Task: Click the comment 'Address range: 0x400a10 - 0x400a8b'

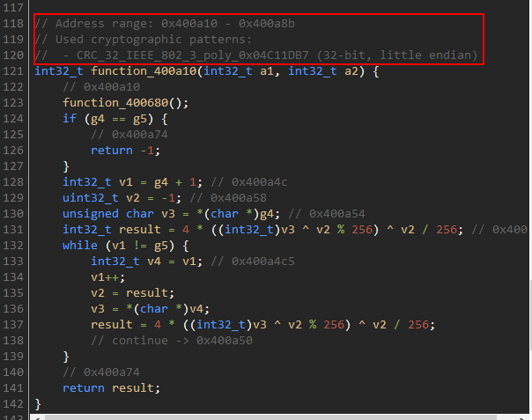Action: click(165, 24)
